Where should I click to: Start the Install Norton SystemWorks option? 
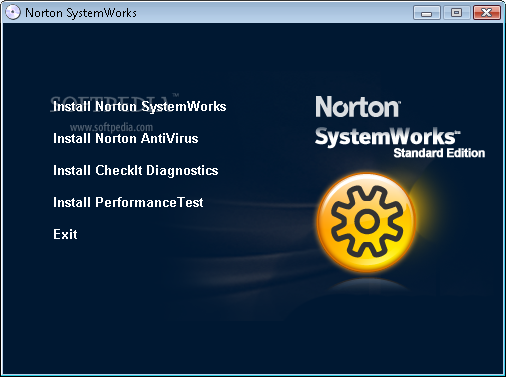tap(140, 107)
